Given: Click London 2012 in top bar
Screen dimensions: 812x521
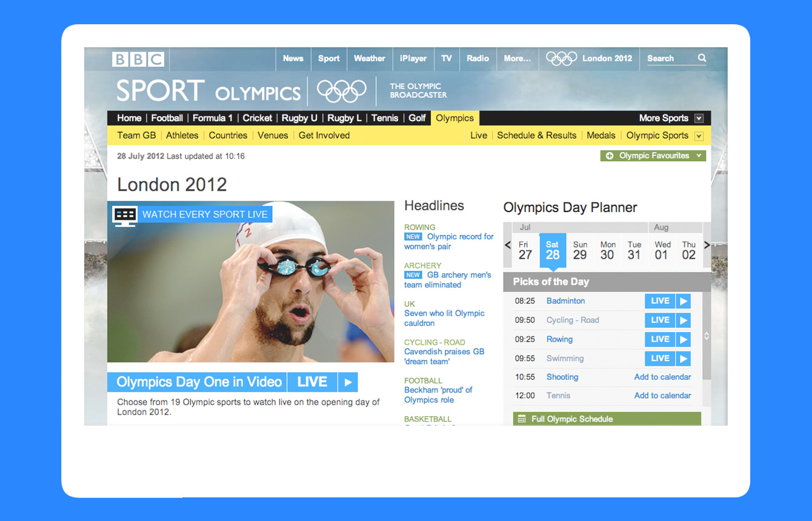Looking at the screenshot, I should tap(607, 58).
